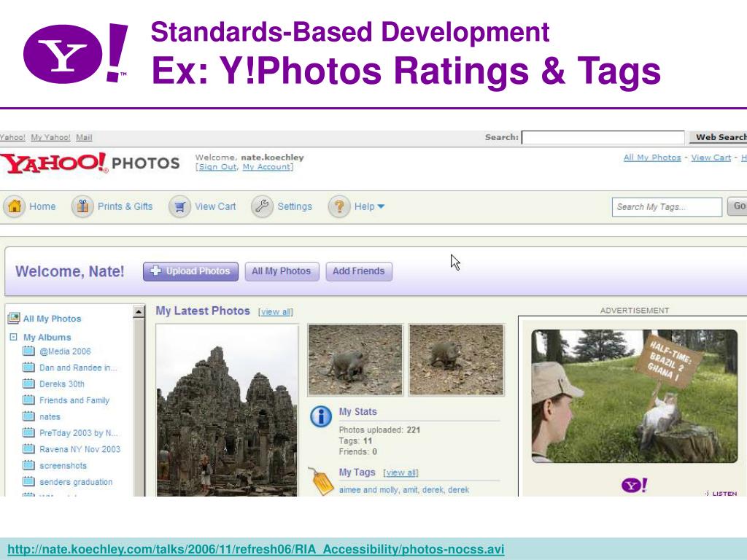Click the Yahoo! link in top bar
Screen dimensions: 747x560
pyautogui.click(x=12, y=137)
